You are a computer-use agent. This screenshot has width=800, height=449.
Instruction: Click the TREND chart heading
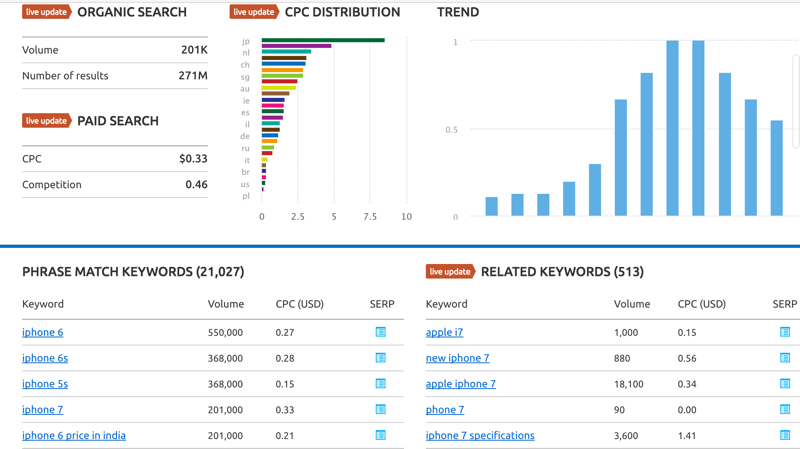click(458, 12)
